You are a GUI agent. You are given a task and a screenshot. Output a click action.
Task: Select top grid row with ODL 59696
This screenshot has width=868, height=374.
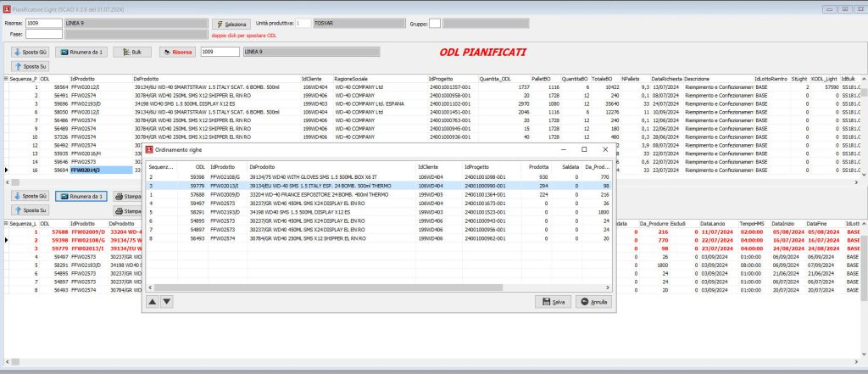tap(431, 103)
